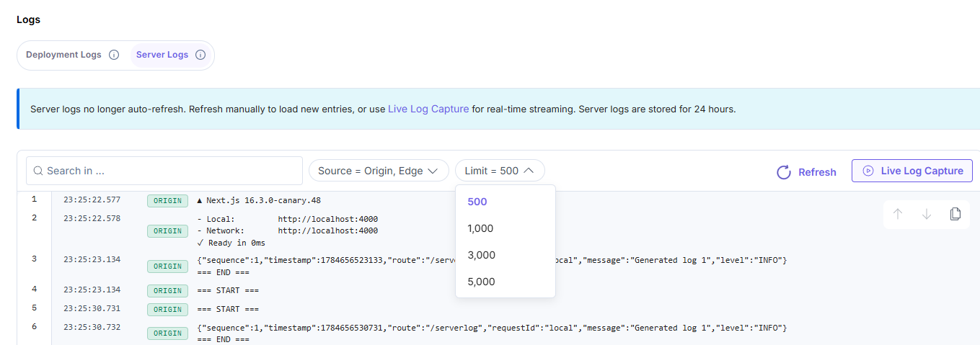Click the timestamp 23:25:30.731
Image resolution: width=980 pixels, height=345 pixels.
pos(92,308)
